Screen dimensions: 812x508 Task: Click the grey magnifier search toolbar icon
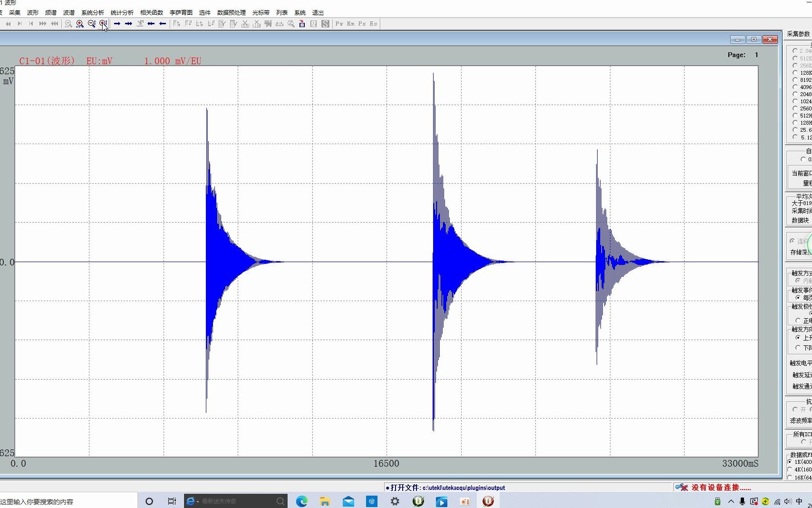point(291,24)
